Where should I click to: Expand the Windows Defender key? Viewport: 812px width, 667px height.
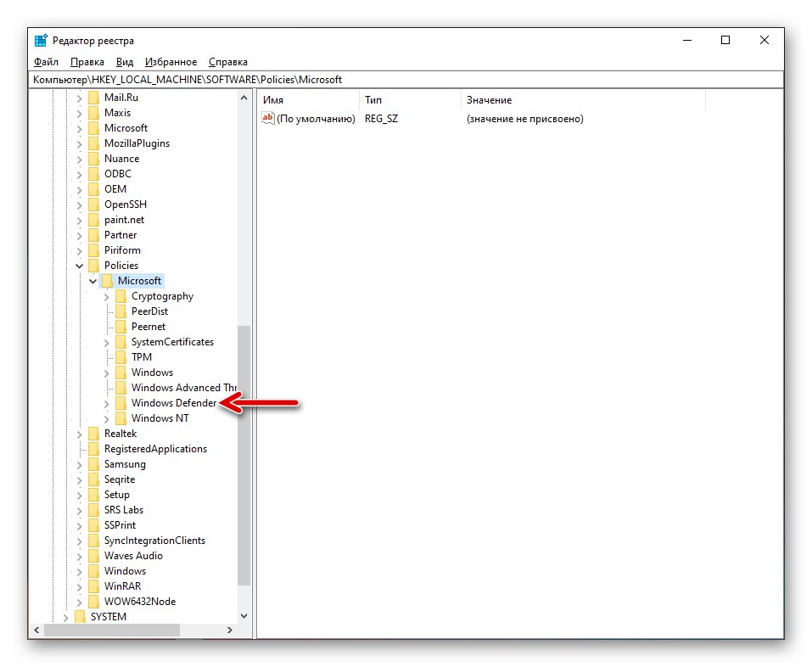(106, 403)
